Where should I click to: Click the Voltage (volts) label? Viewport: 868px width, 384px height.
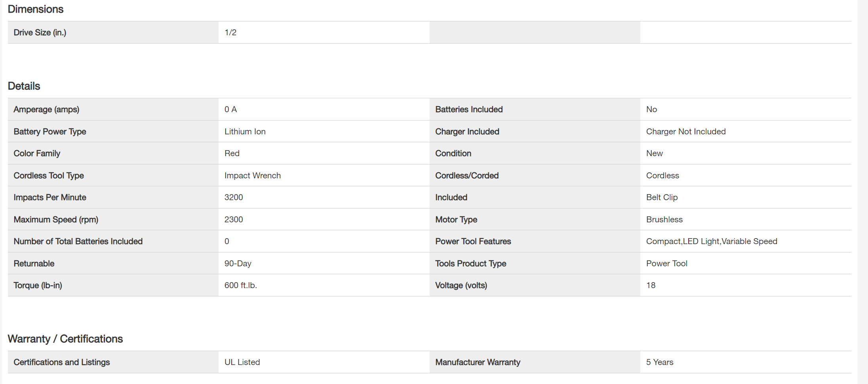[461, 285]
